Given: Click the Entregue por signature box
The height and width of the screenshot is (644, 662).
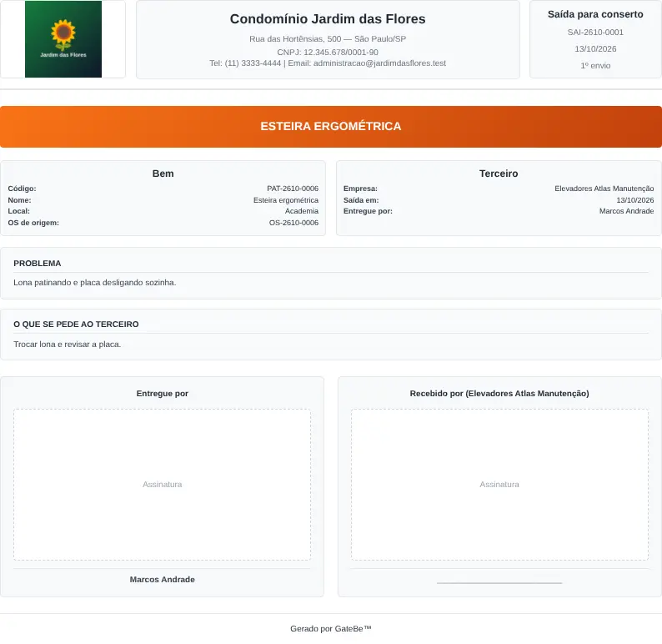Looking at the screenshot, I should tap(162, 485).
